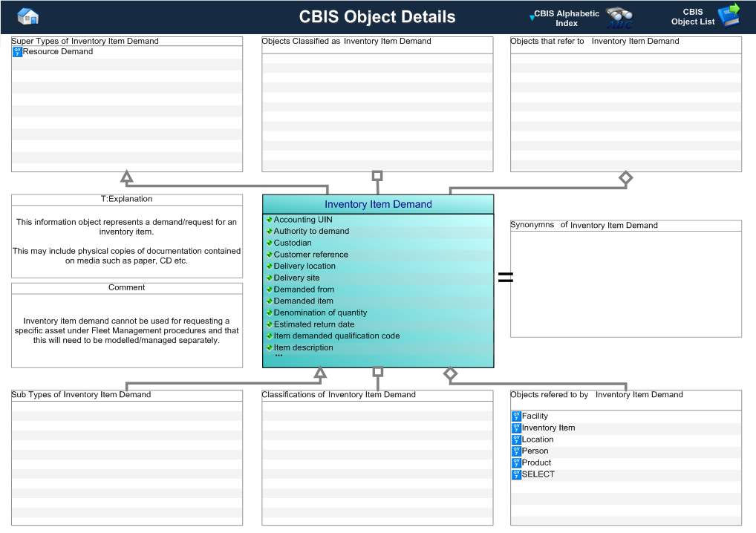The height and width of the screenshot is (533, 756).
Task: Click the Comment panel heading
Action: (x=126, y=288)
